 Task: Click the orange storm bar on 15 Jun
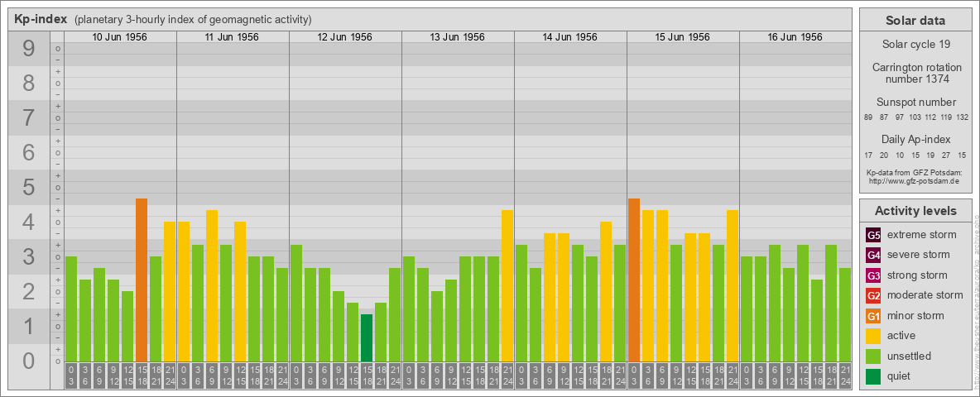click(x=634, y=280)
